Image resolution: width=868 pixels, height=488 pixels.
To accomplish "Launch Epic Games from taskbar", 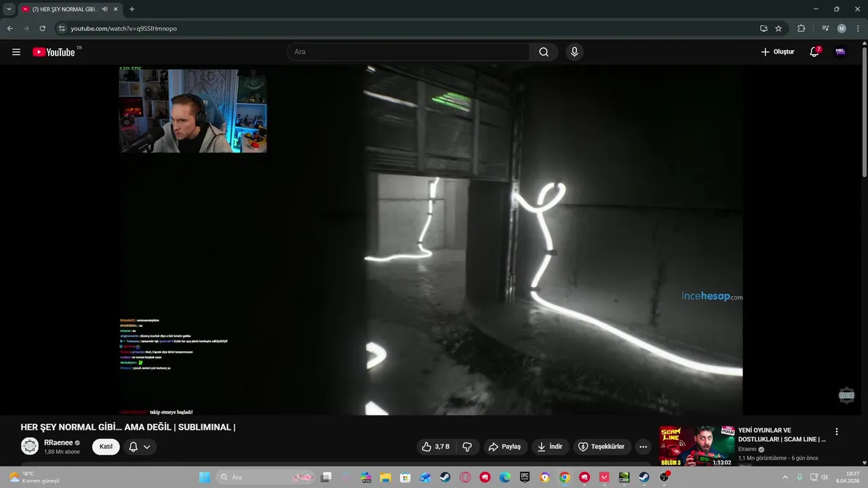I will 525,477.
